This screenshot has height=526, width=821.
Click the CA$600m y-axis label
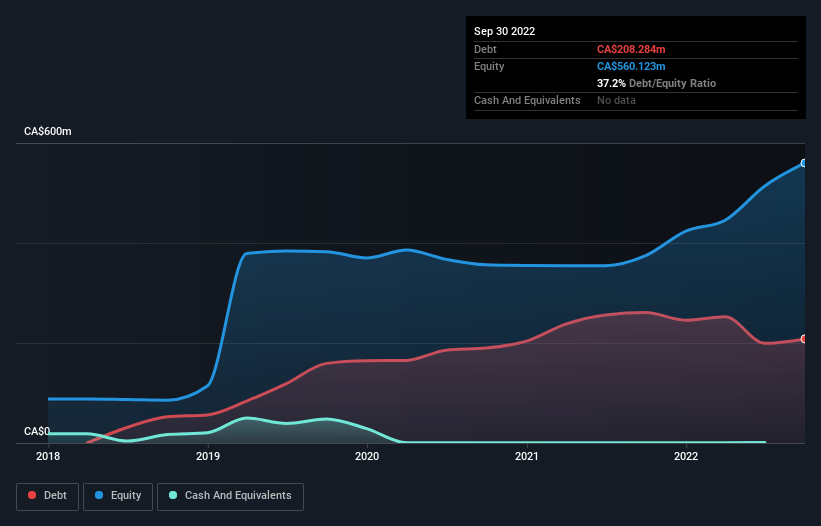(48, 131)
